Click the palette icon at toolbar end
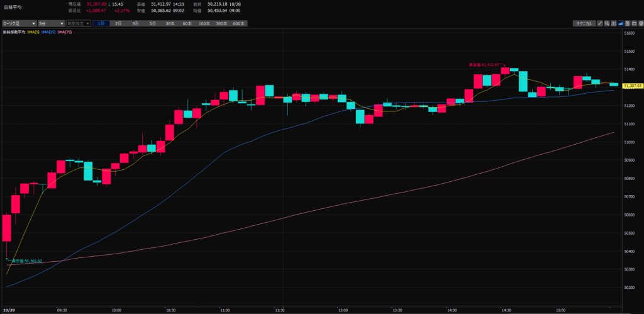644x314 pixels. [x=641, y=23]
